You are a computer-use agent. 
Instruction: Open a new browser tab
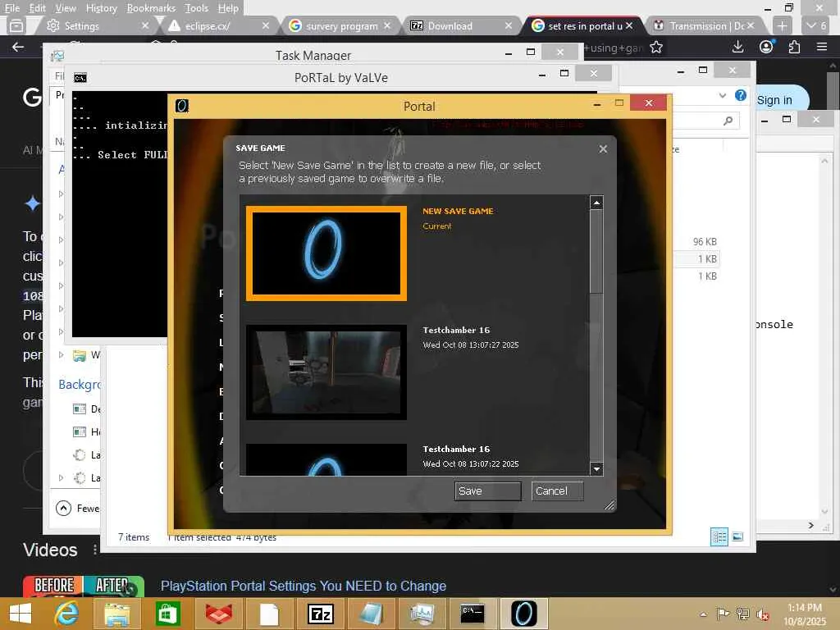[x=782, y=25]
